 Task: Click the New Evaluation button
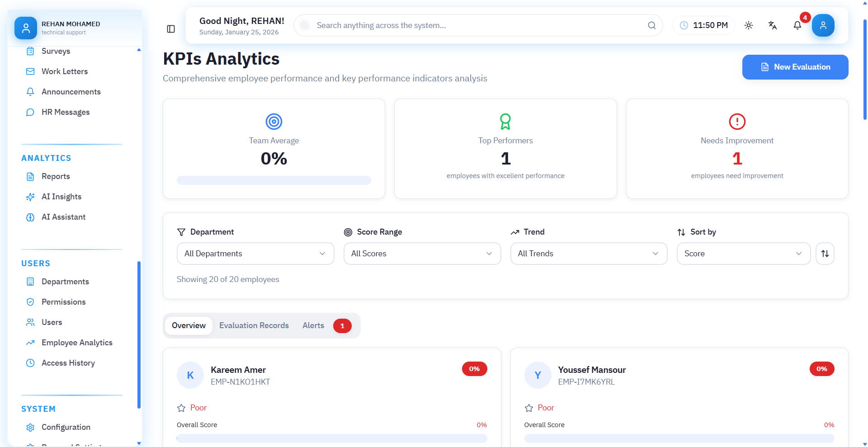pyautogui.click(x=795, y=67)
